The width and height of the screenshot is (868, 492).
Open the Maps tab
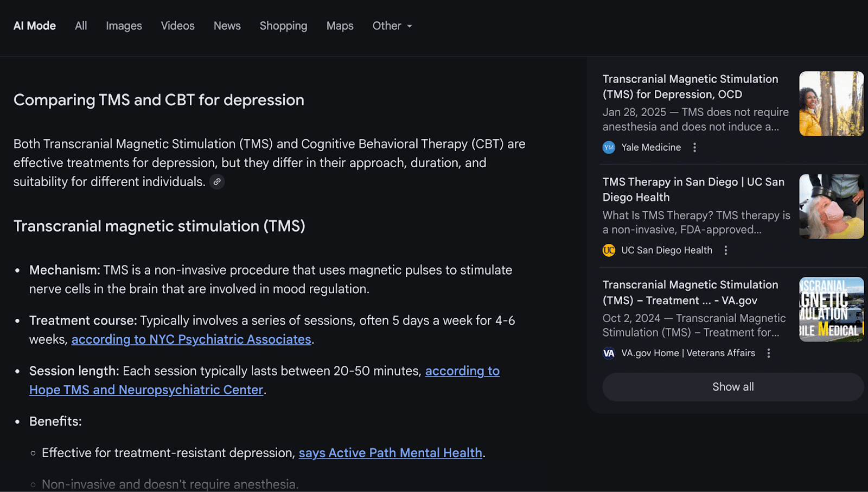[x=340, y=26]
